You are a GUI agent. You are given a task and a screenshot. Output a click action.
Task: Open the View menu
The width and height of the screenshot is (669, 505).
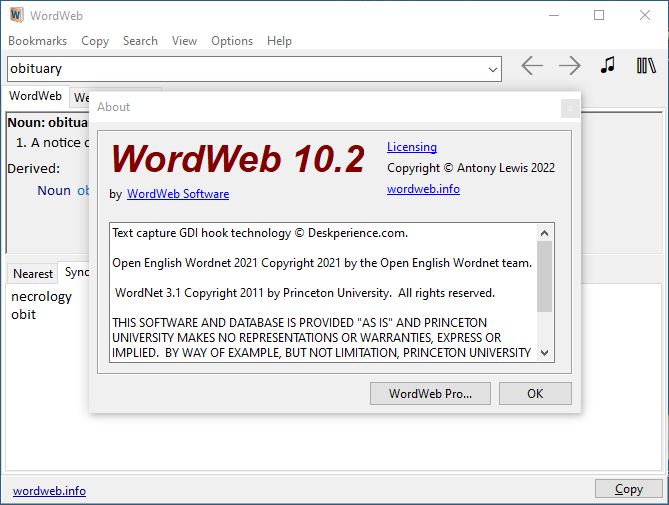pyautogui.click(x=184, y=41)
